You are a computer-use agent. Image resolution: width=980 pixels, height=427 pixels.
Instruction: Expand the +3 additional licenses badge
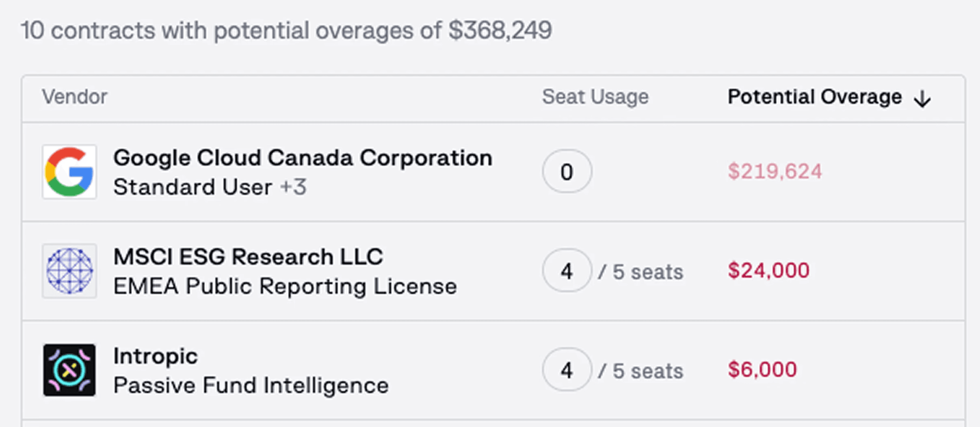click(x=293, y=187)
